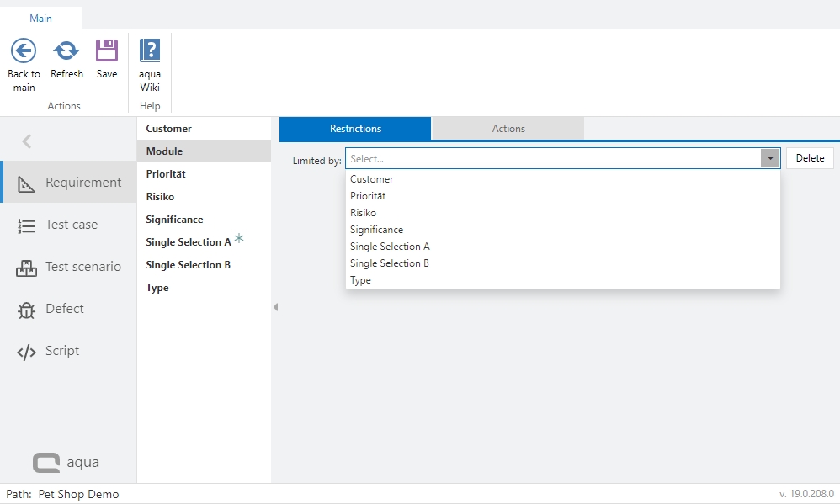This screenshot has width=840, height=504.
Task: Collapse the left sidebar with chevron
Action: point(27,141)
